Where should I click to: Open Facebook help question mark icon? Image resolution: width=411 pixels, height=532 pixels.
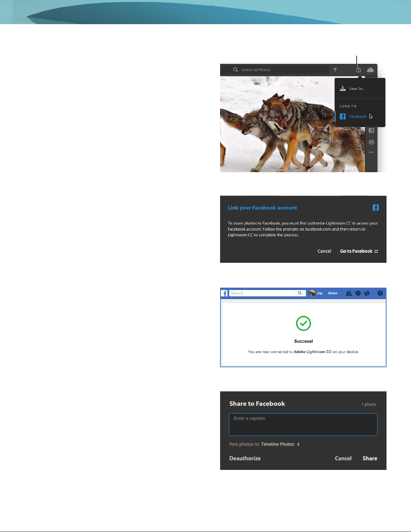(380, 293)
